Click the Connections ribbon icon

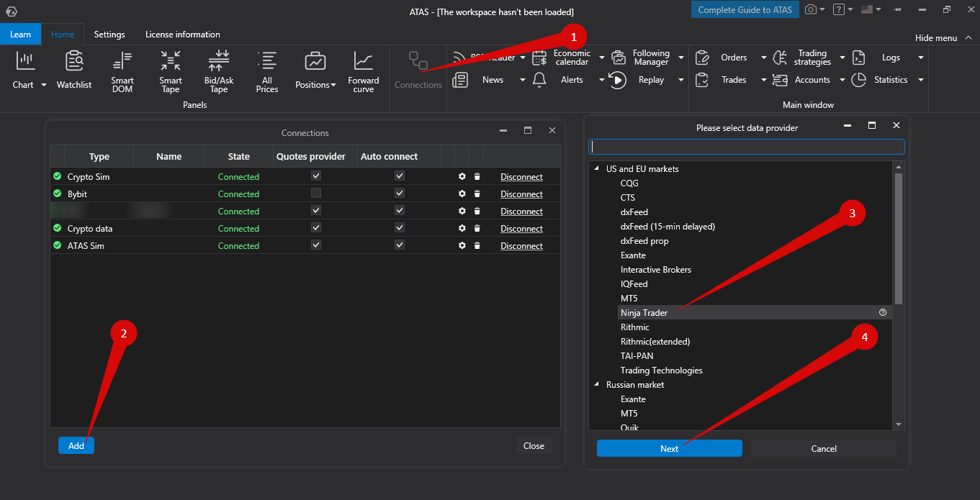[418, 61]
